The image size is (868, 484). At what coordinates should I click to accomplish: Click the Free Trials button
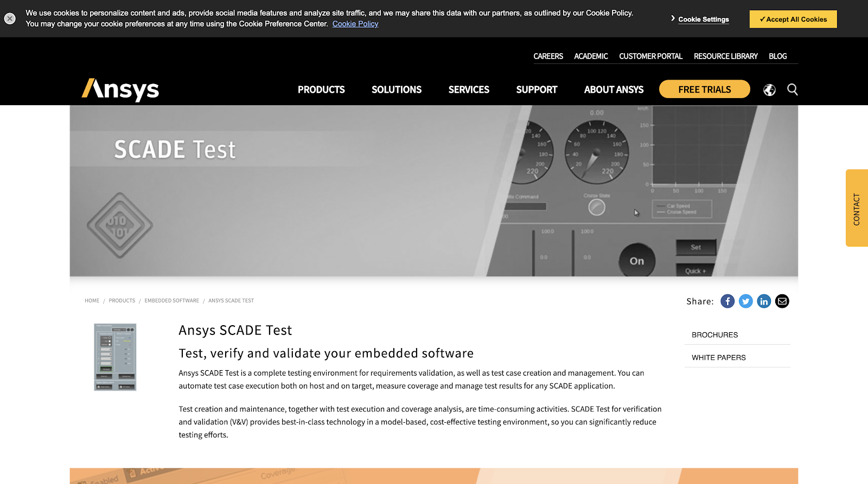tap(705, 89)
